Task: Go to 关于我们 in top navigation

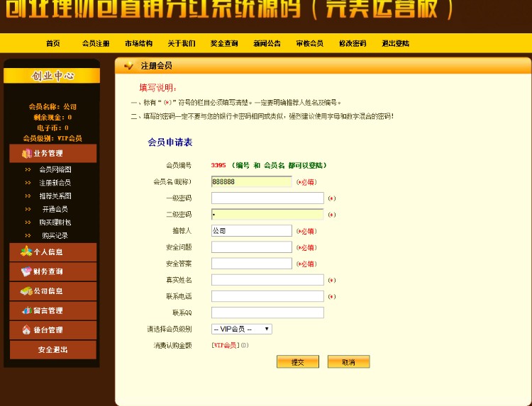Action: pos(182,43)
